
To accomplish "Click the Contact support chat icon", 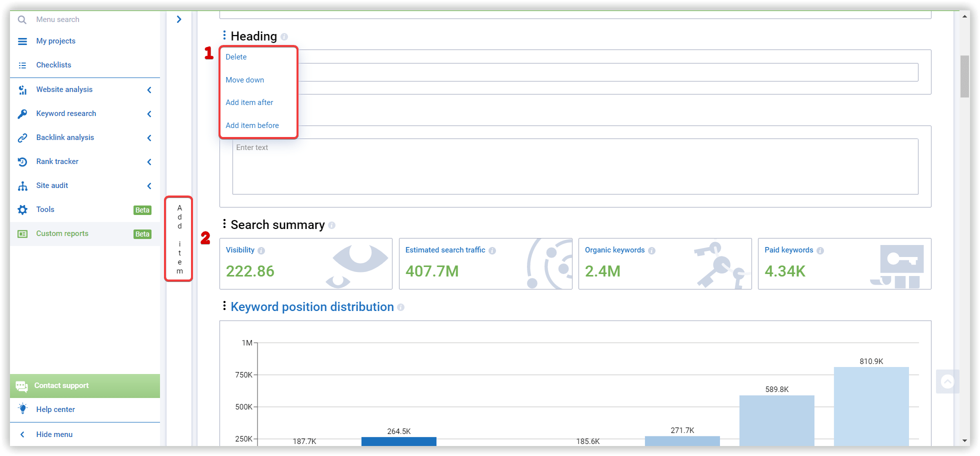I will (21, 386).
